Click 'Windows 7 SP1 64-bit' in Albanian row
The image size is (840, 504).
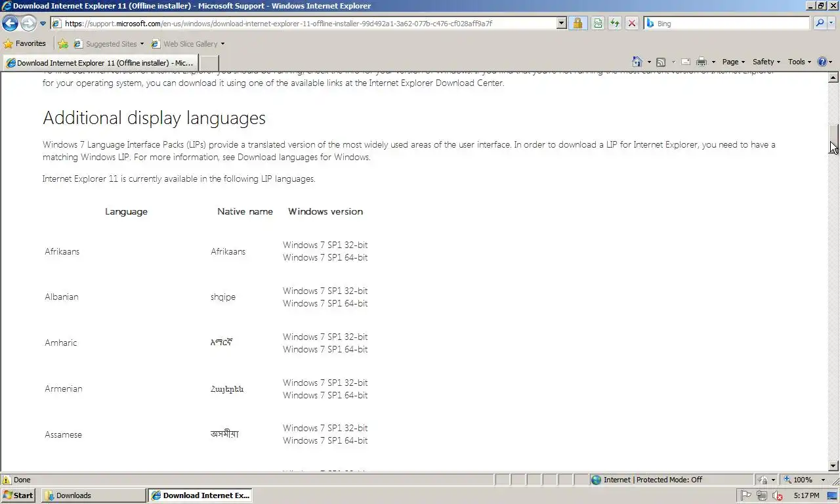(325, 303)
